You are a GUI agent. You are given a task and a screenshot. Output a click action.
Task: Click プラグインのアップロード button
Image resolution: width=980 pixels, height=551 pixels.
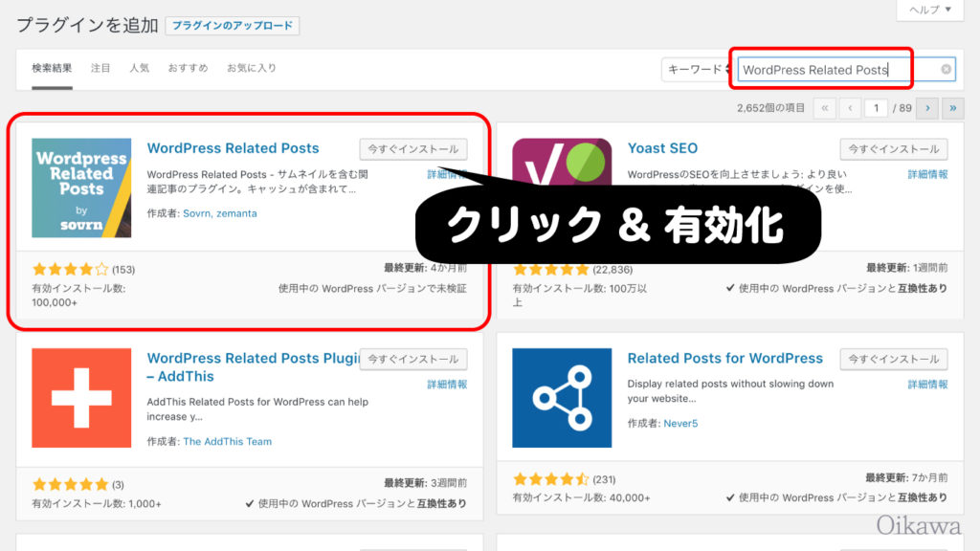[x=232, y=26]
